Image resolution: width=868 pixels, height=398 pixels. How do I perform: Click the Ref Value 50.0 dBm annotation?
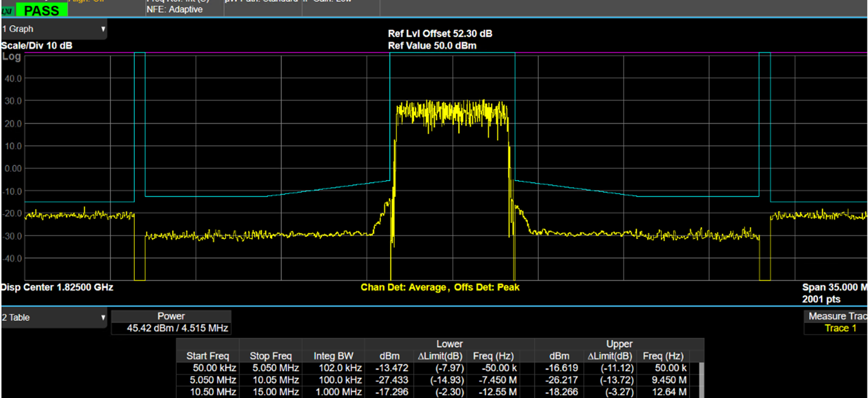pyautogui.click(x=432, y=45)
